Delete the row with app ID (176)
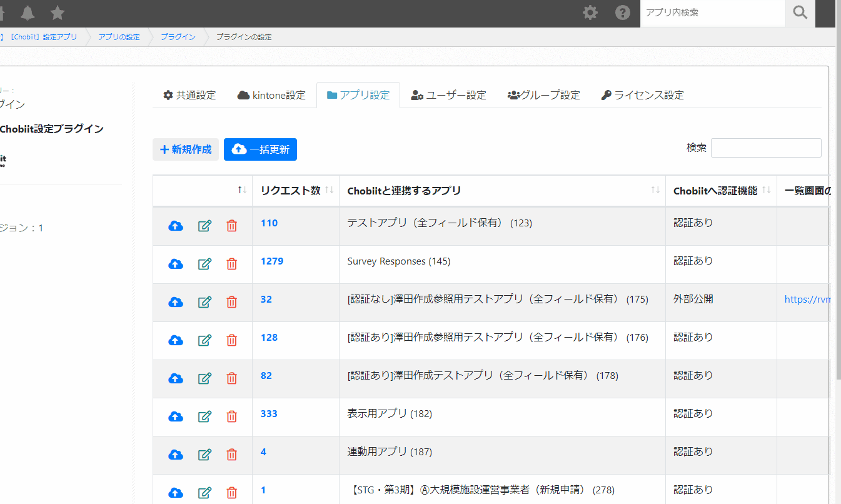 click(x=231, y=340)
